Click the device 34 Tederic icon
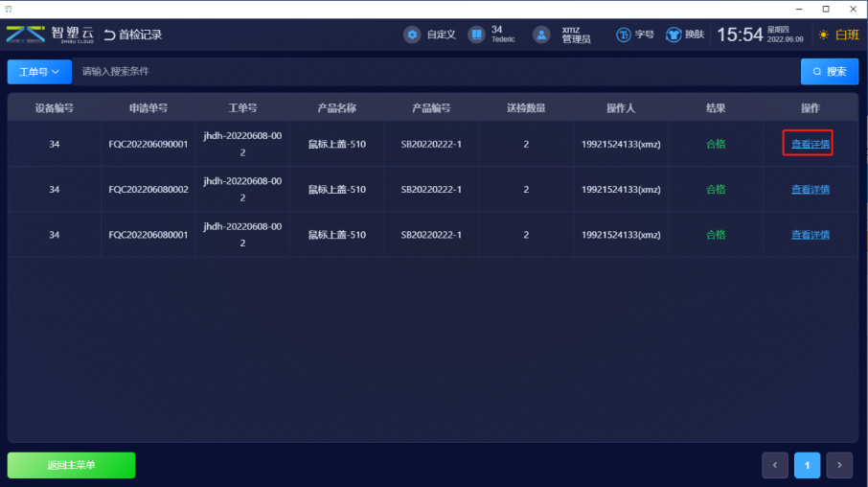Viewport: 868px width, 487px height. pyautogui.click(x=476, y=35)
